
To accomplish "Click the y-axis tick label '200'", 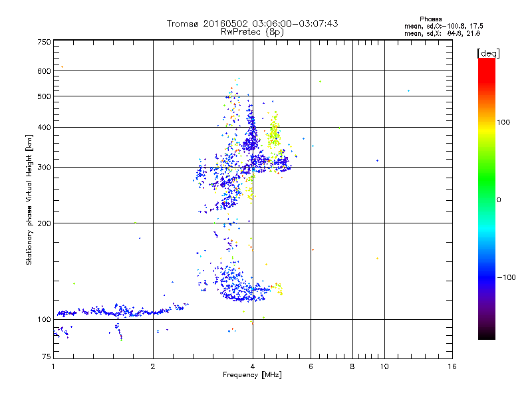I will pyautogui.click(x=44, y=223).
